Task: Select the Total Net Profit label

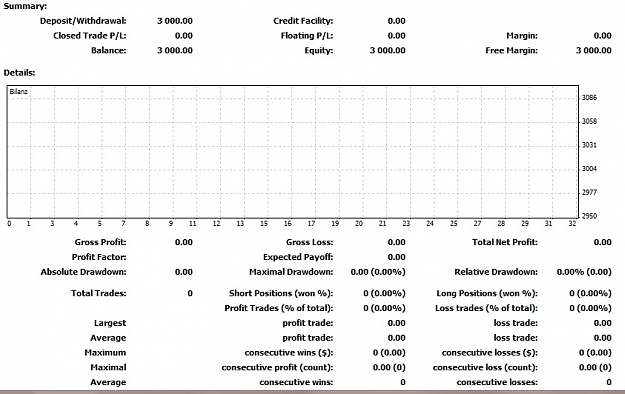Action: (505, 242)
